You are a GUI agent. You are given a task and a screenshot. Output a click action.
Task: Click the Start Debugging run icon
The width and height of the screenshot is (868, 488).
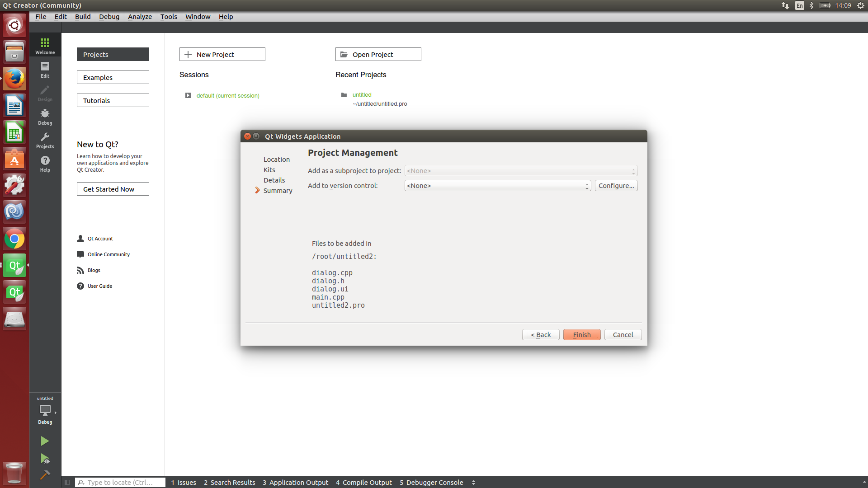coord(45,459)
